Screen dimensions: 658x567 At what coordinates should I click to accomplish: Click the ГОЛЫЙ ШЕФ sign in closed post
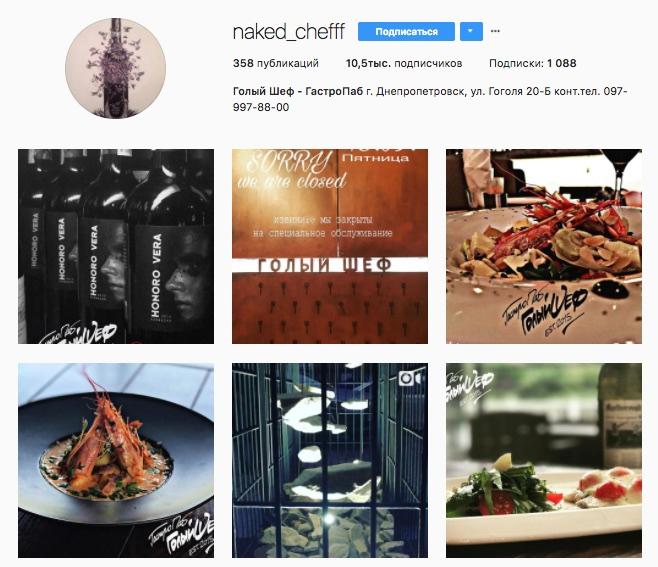pyautogui.click(x=324, y=266)
